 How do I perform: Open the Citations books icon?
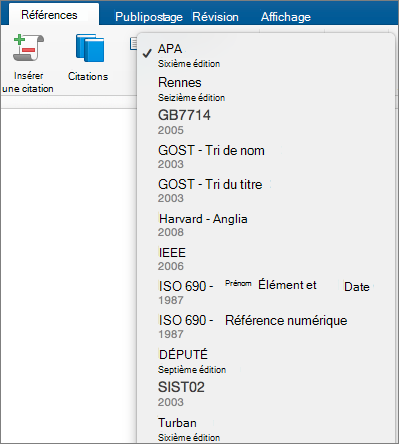(x=89, y=48)
